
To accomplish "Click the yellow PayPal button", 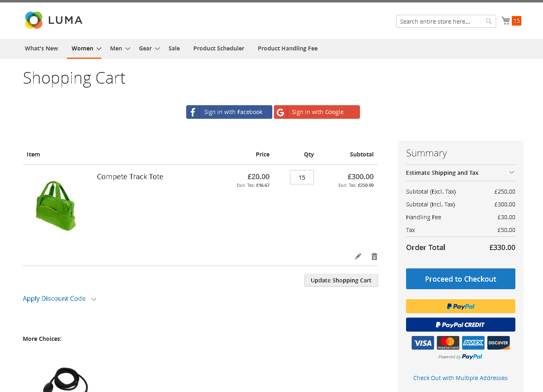I will [x=461, y=306].
